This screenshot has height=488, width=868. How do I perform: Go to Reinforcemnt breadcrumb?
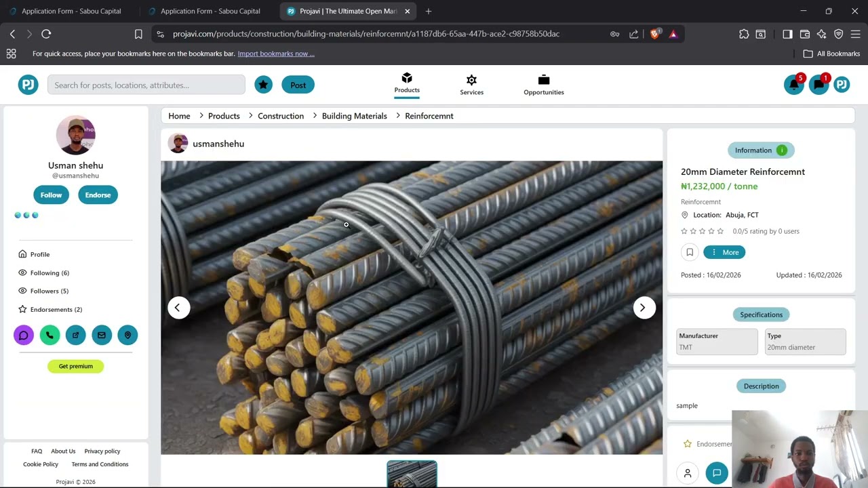click(x=429, y=116)
